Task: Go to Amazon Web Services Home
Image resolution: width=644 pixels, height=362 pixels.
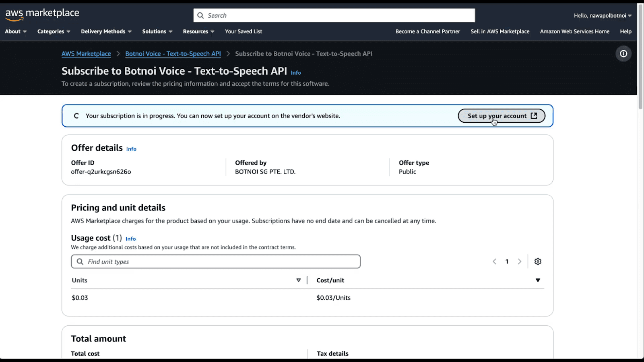Action: click(575, 31)
